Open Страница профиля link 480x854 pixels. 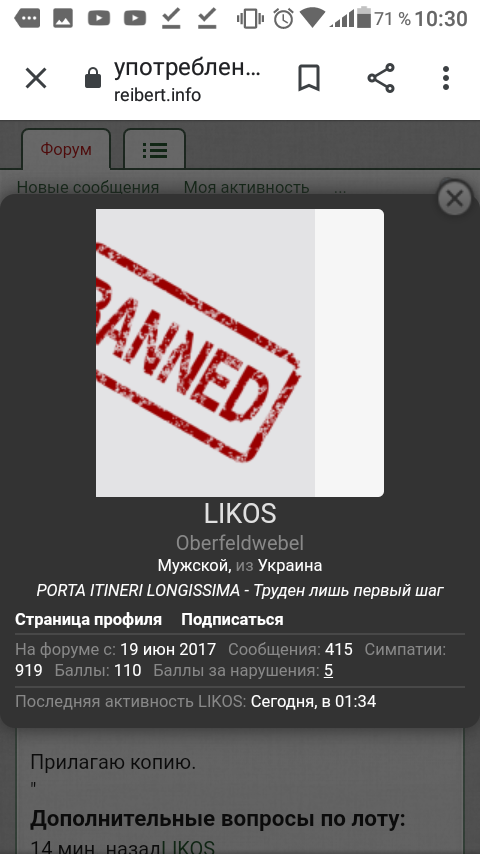(88, 619)
